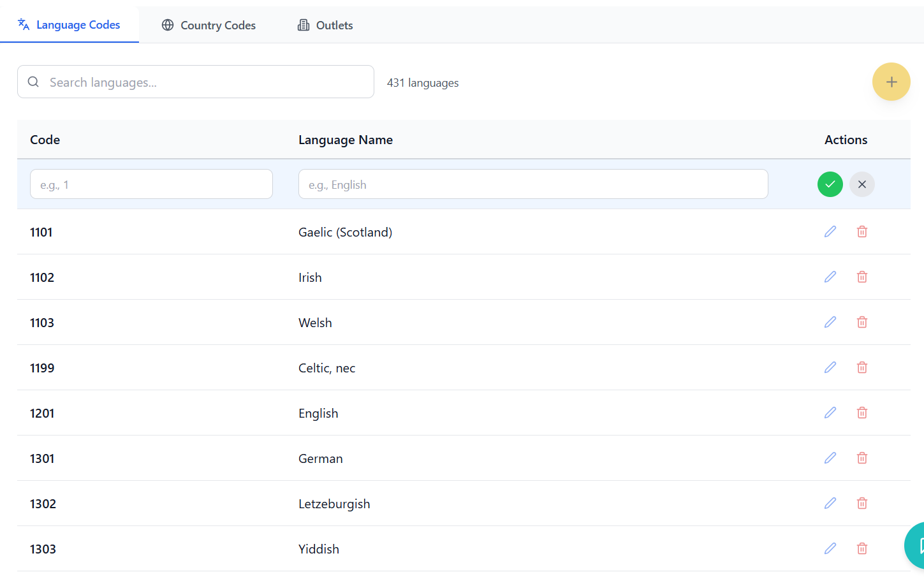
Task: Open the Outlets tab
Action: coord(325,26)
